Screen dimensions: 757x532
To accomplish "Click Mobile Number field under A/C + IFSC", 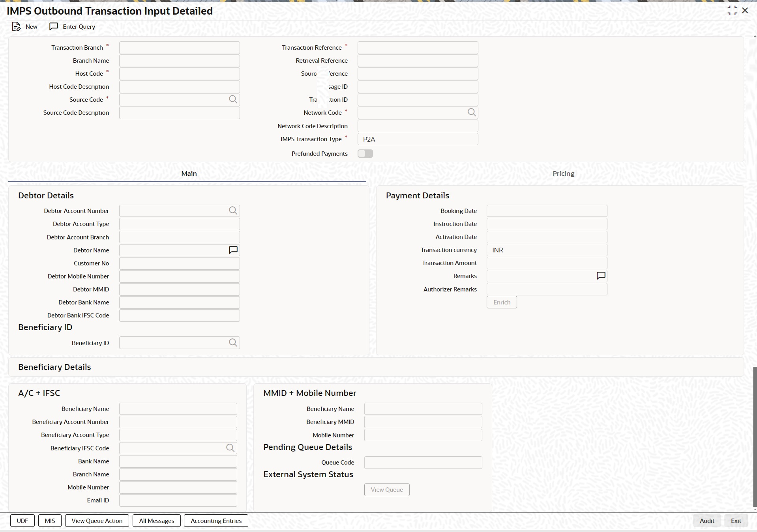I will [178, 487].
